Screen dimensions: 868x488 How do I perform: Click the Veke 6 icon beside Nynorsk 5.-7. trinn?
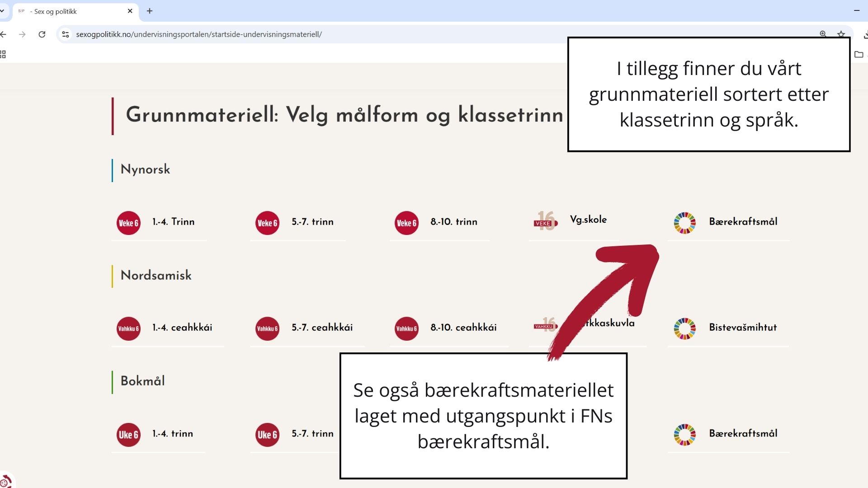tap(267, 223)
